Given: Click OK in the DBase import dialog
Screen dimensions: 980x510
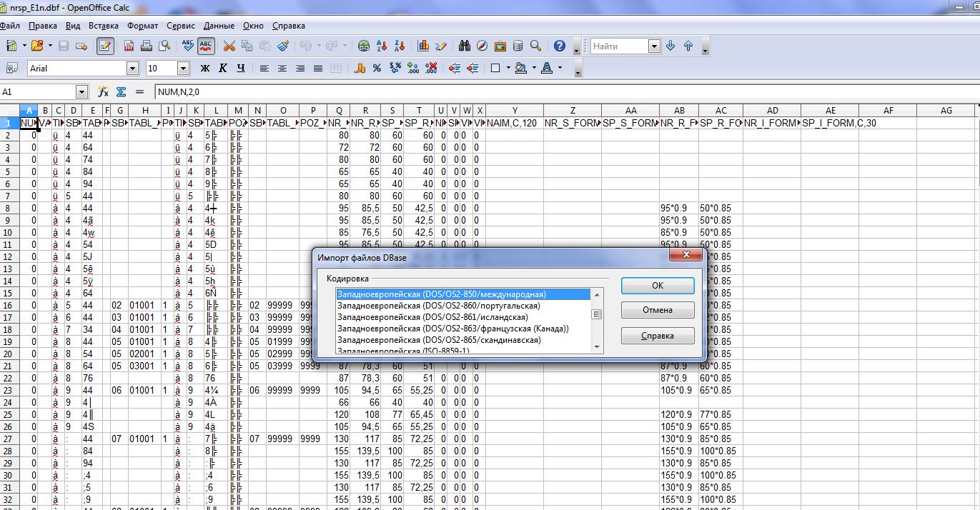Looking at the screenshot, I should click(x=657, y=286).
